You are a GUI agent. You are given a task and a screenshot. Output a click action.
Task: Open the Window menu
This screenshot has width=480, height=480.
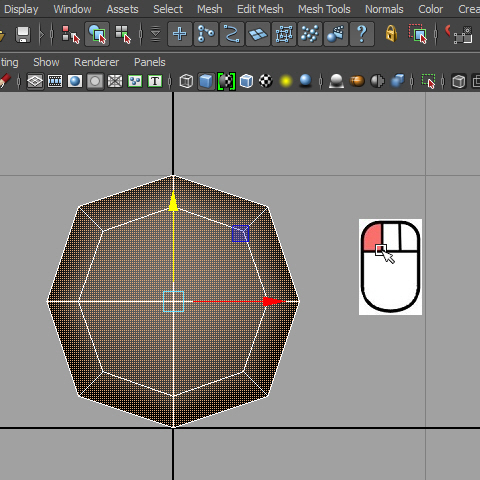pos(72,9)
